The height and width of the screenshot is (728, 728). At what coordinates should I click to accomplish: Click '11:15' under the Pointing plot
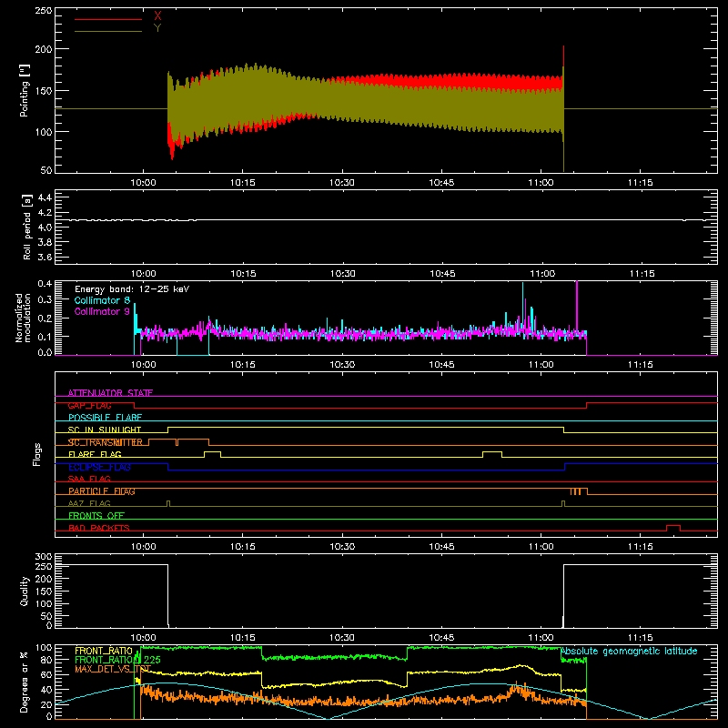click(641, 183)
